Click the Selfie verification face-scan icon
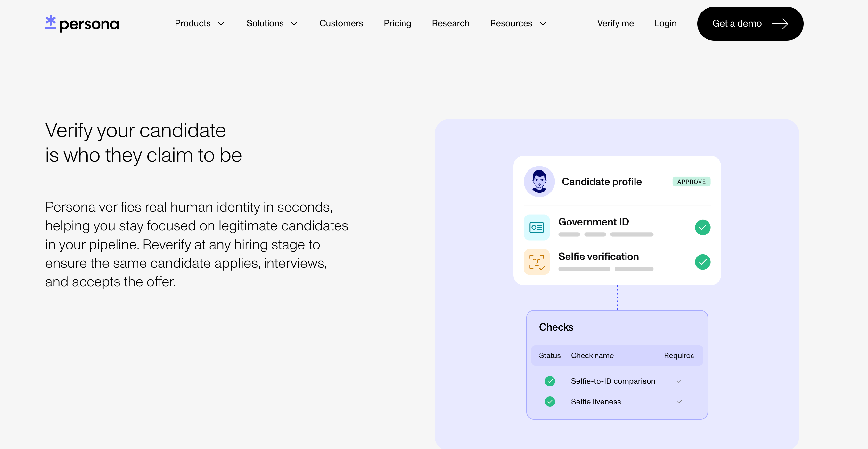Viewport: 868px width, 449px height. 536,262
